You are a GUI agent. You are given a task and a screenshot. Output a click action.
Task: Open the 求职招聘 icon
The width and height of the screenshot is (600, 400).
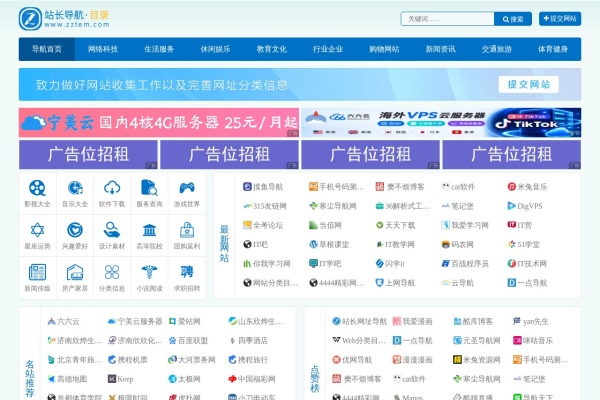[x=187, y=272]
